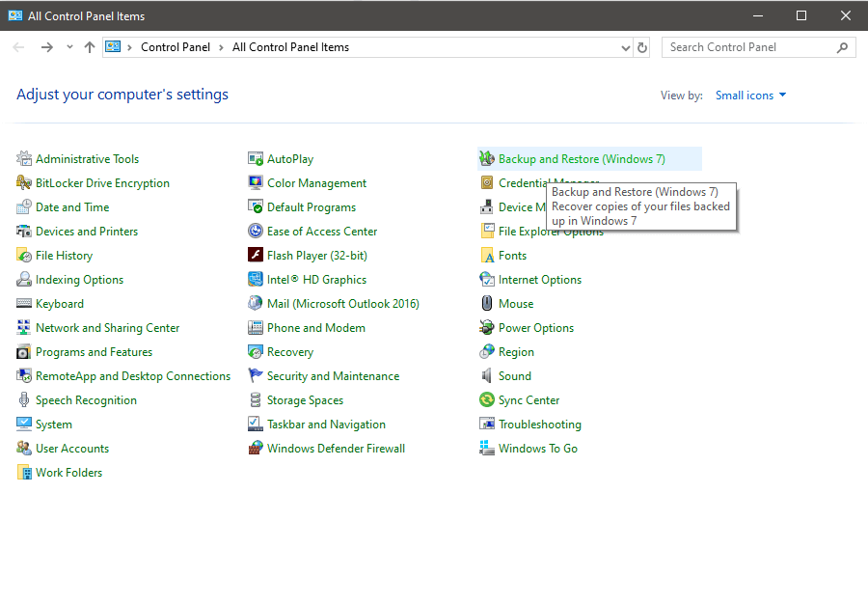
Task: Click the Power Options battery icon
Action: point(486,327)
